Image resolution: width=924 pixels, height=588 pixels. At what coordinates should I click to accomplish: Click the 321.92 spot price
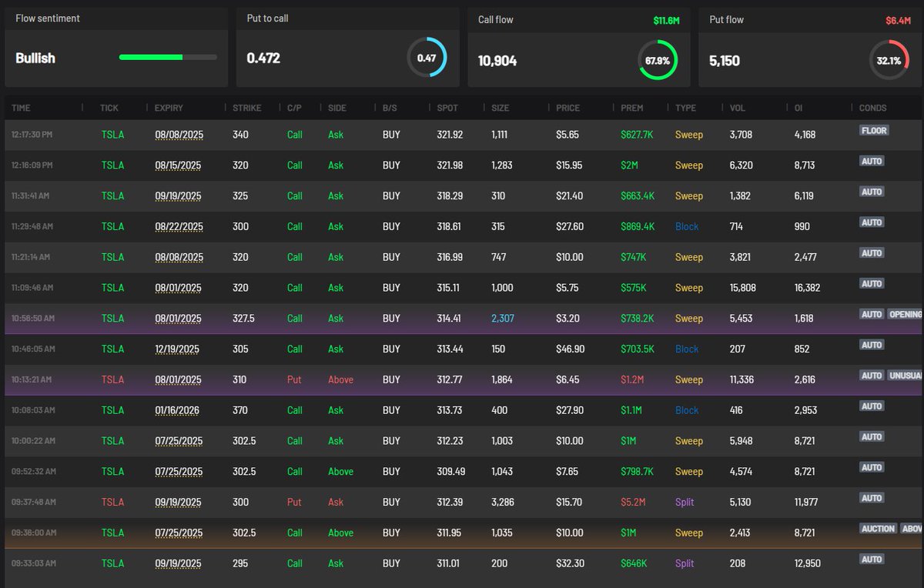pyautogui.click(x=450, y=135)
